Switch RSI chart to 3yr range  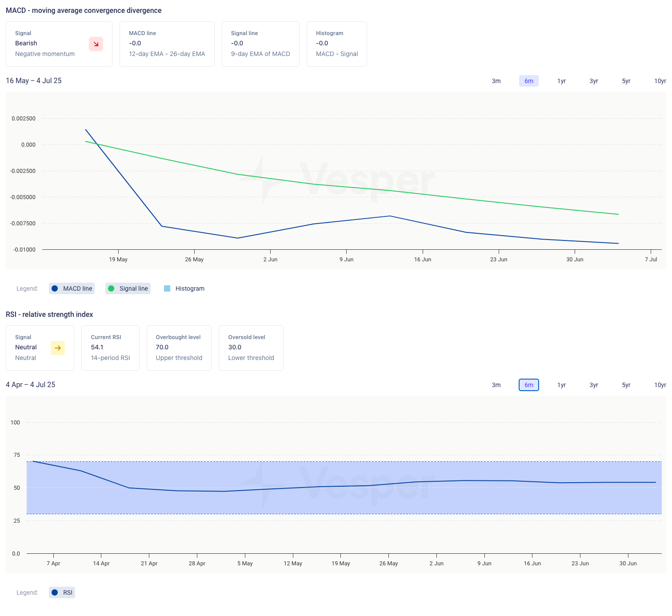(594, 385)
